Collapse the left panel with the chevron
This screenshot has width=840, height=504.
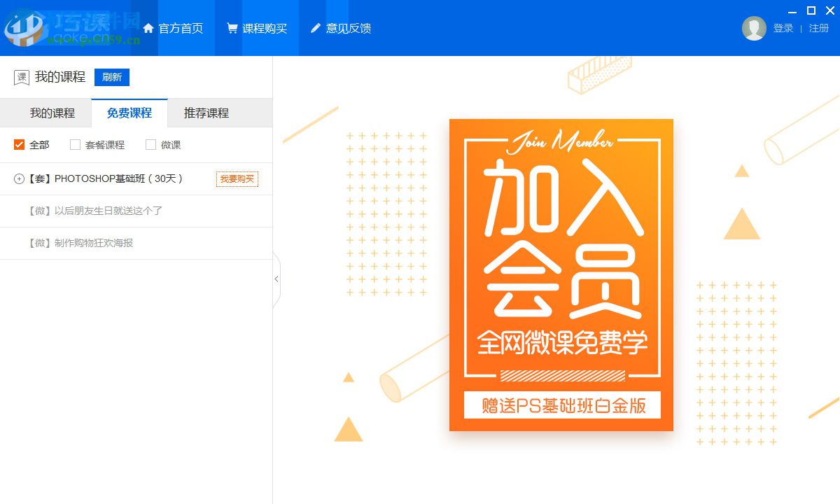[276, 279]
